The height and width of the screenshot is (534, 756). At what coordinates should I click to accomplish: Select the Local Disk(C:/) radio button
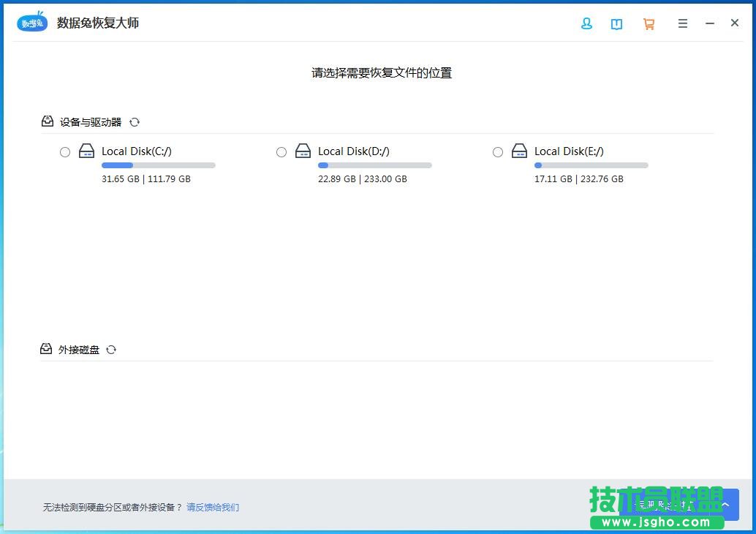(x=64, y=151)
